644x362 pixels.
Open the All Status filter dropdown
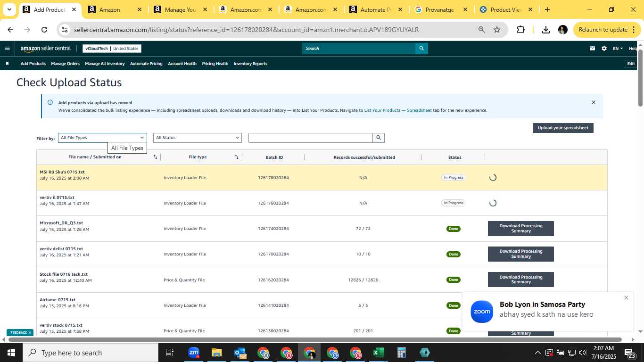(x=198, y=138)
